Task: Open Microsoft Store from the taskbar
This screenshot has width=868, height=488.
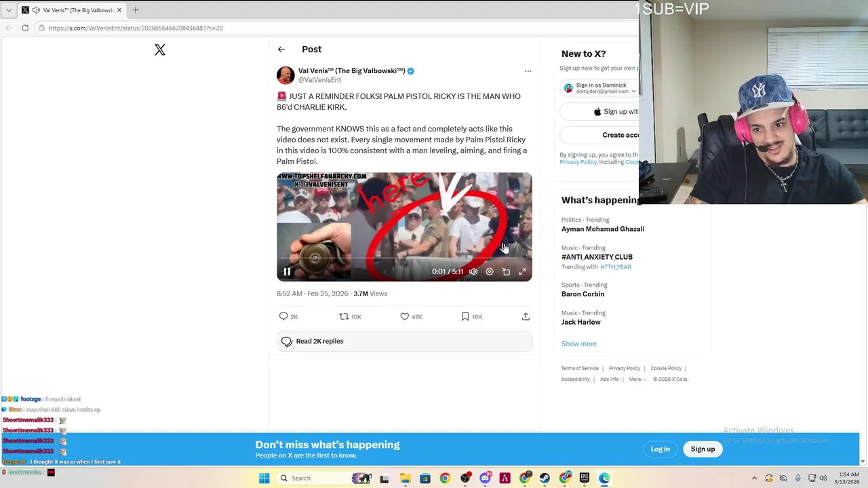Action: 425,479
